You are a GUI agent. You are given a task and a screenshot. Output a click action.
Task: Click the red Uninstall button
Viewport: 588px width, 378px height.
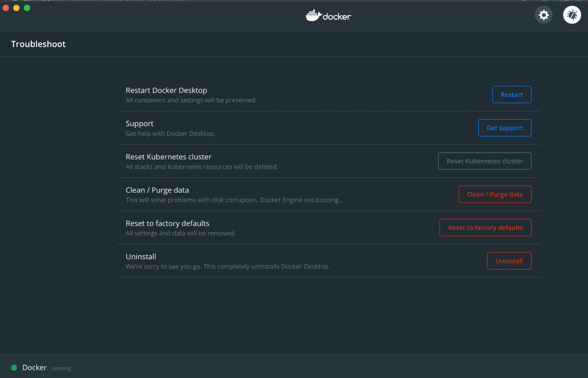[509, 261]
